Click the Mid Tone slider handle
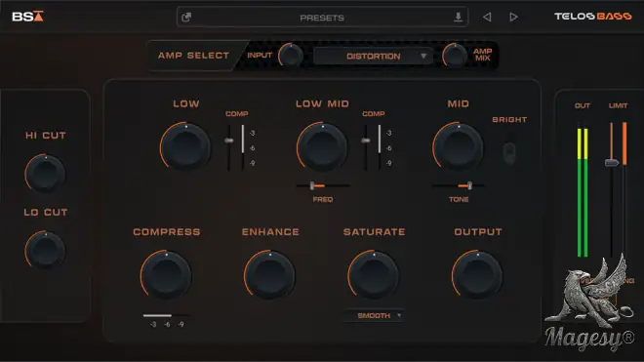Image resolution: width=644 pixels, height=362 pixels. [469, 185]
